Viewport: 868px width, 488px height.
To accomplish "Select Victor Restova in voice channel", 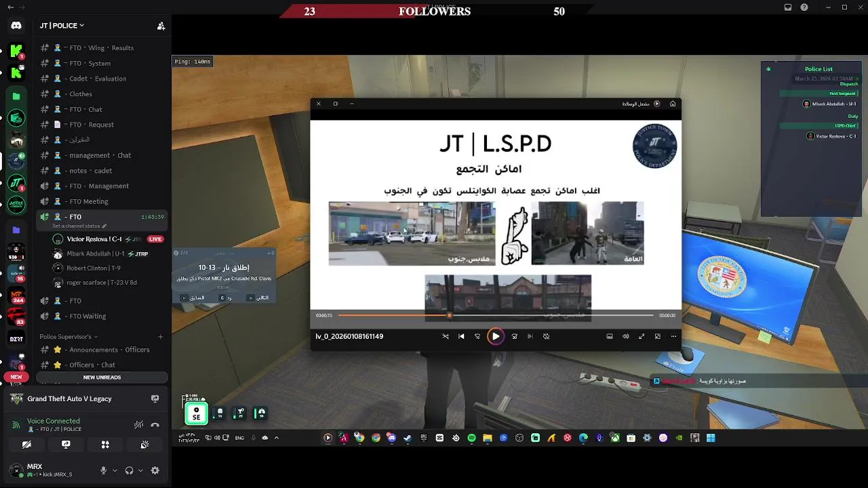I will click(x=108, y=239).
